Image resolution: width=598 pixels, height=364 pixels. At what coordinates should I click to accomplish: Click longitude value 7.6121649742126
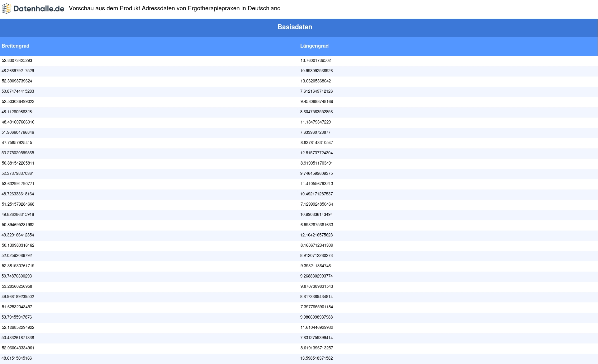(x=316, y=91)
